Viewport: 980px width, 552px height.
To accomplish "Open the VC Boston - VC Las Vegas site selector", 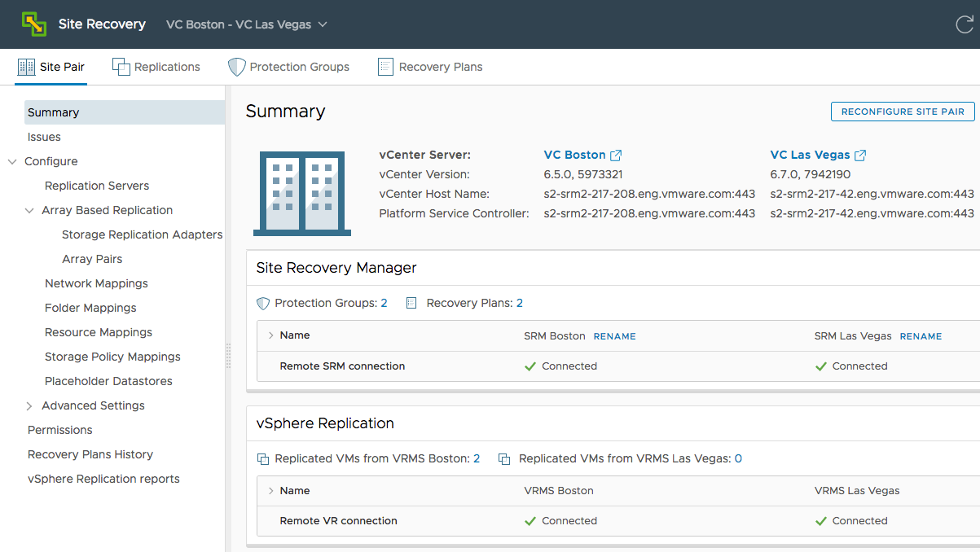I will (244, 24).
